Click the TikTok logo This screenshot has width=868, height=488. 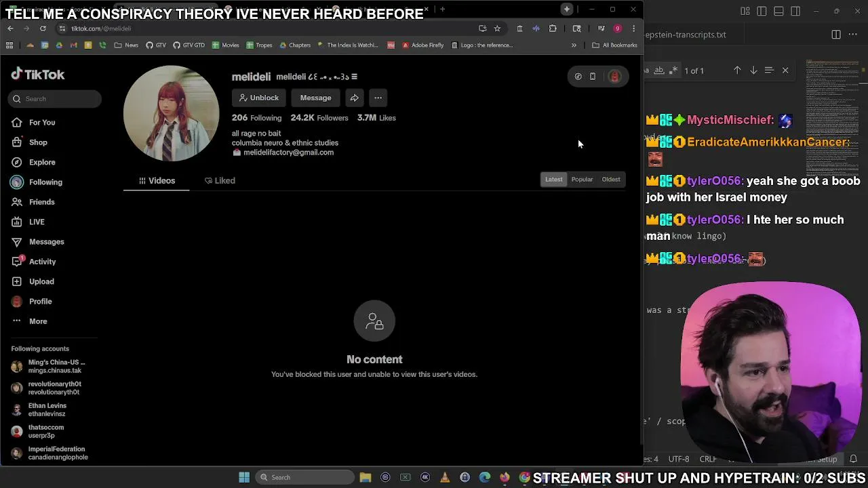38,75
